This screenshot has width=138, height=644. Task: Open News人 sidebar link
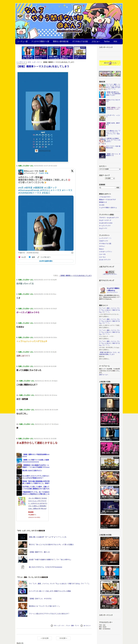coord(101,249)
